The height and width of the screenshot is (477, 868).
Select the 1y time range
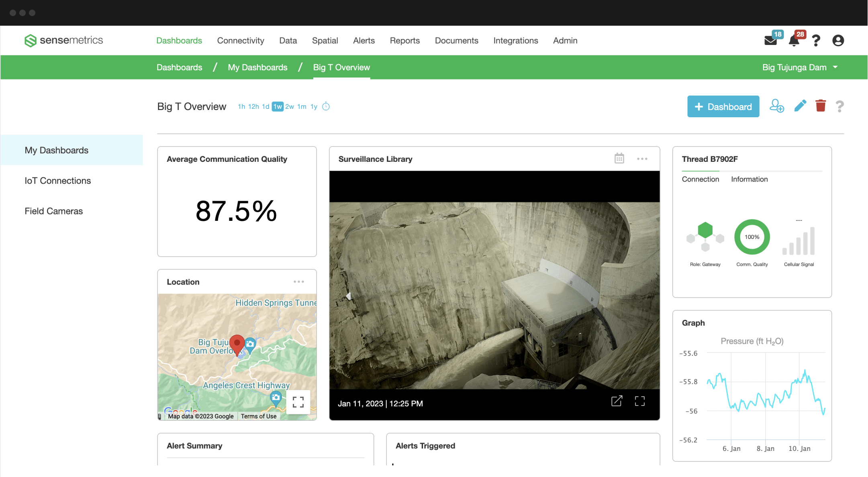[314, 106]
